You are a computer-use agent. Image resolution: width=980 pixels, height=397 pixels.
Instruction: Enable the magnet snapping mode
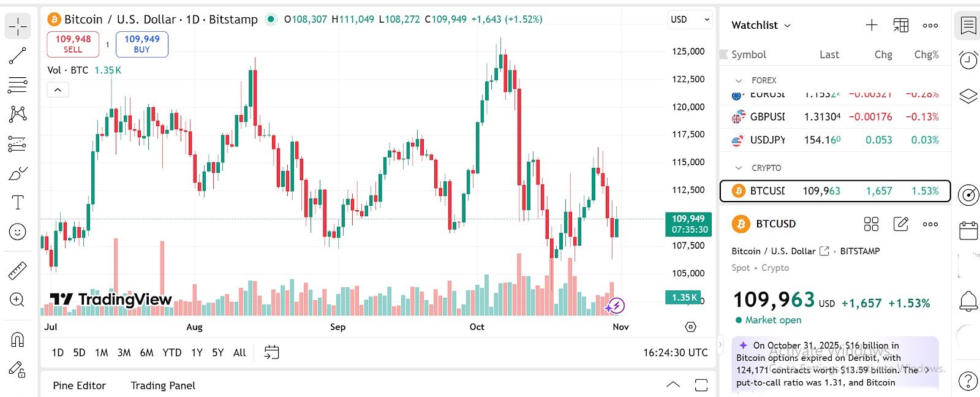[17, 340]
